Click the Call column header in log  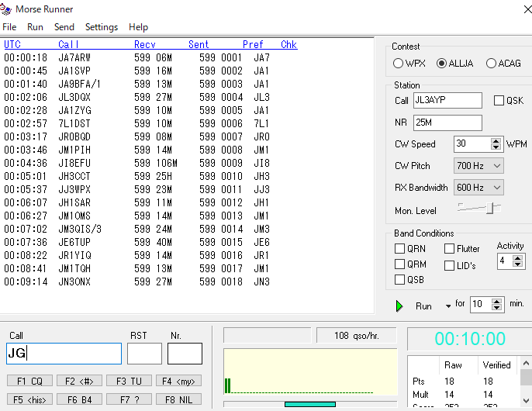[68, 44]
